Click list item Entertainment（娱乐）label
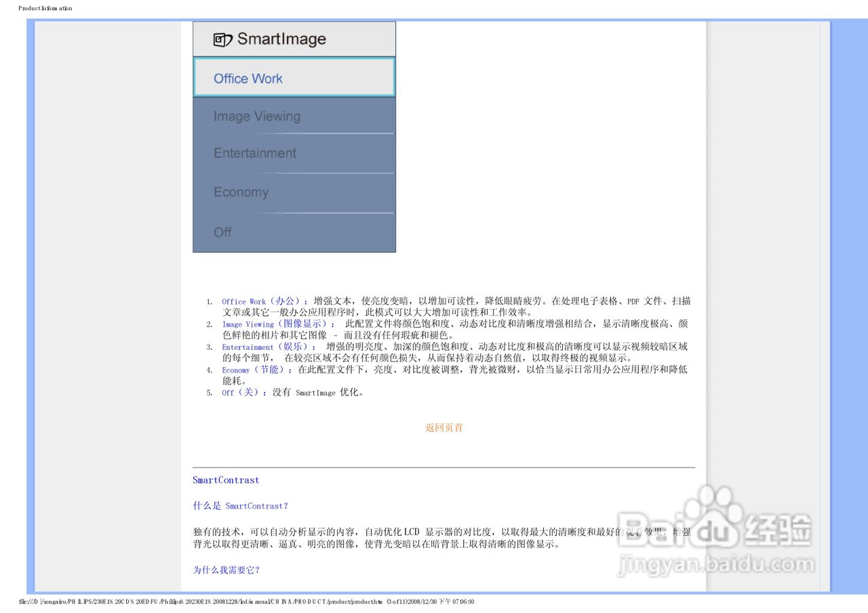 (269, 347)
